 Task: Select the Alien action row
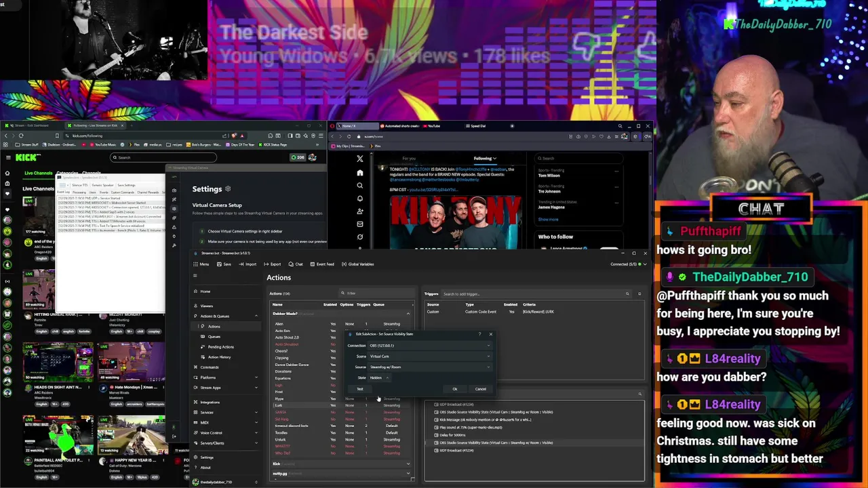341,324
